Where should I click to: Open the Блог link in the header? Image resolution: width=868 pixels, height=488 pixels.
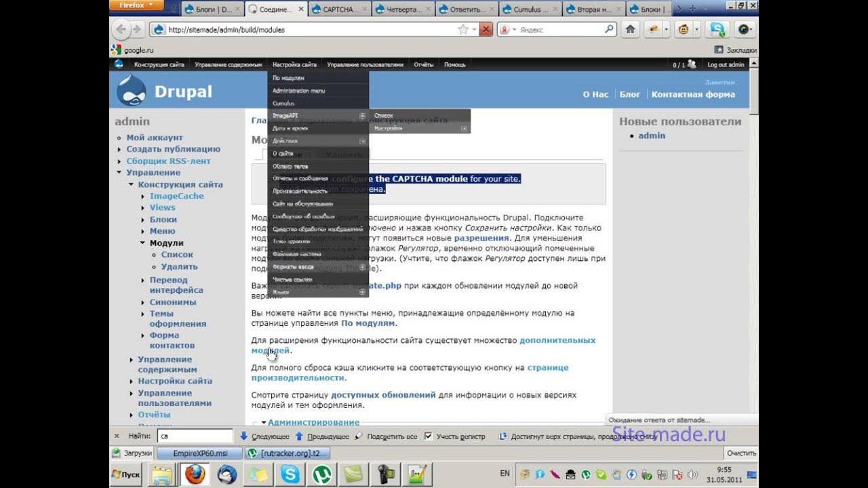[630, 94]
